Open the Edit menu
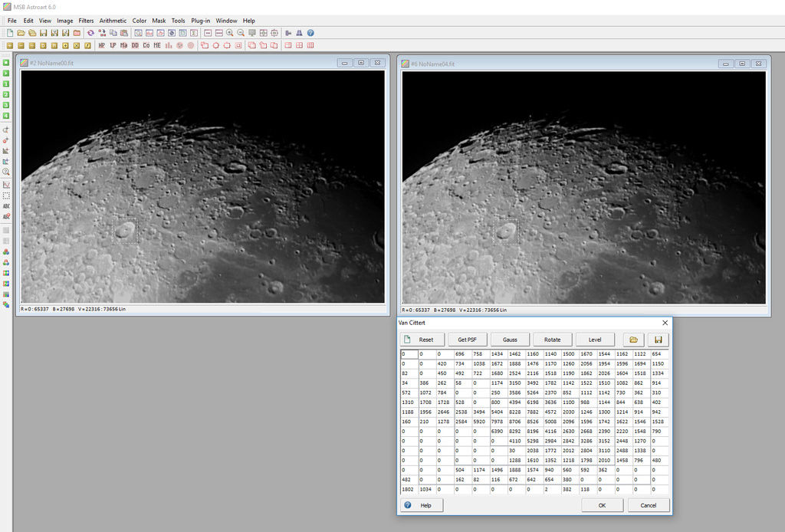Image resolution: width=785 pixels, height=532 pixels. click(28, 21)
